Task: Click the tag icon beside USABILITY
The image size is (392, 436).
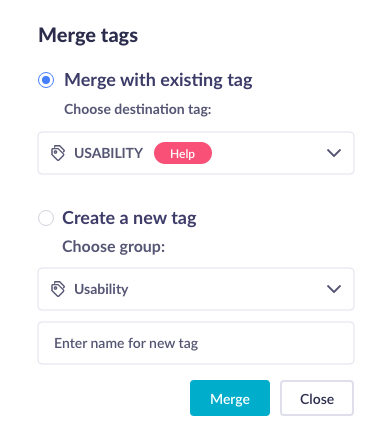Action: tap(58, 153)
